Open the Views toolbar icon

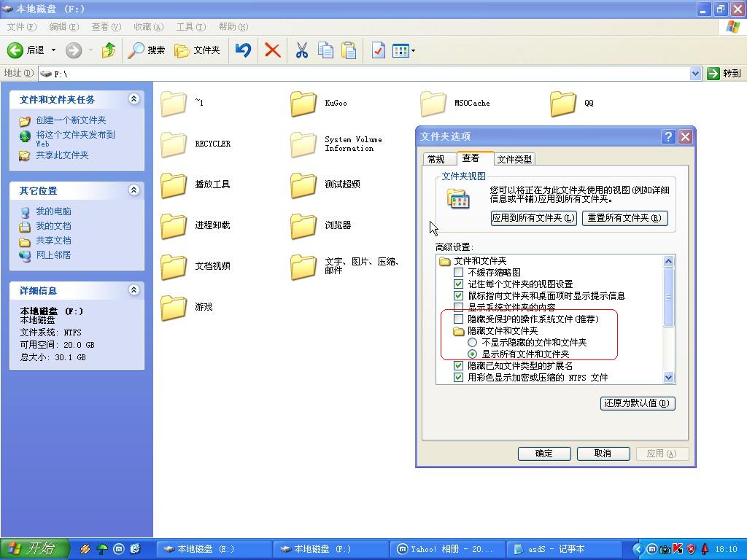pos(400,50)
